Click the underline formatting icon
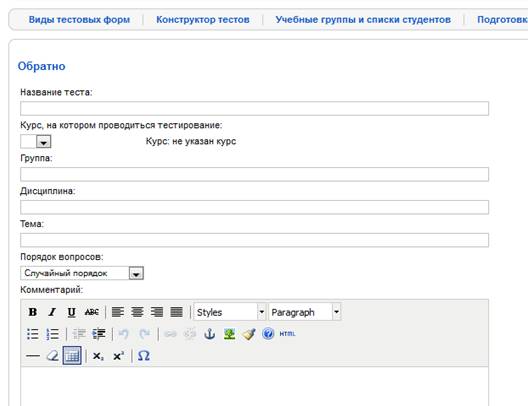This screenshot has width=528, height=406. click(x=71, y=312)
